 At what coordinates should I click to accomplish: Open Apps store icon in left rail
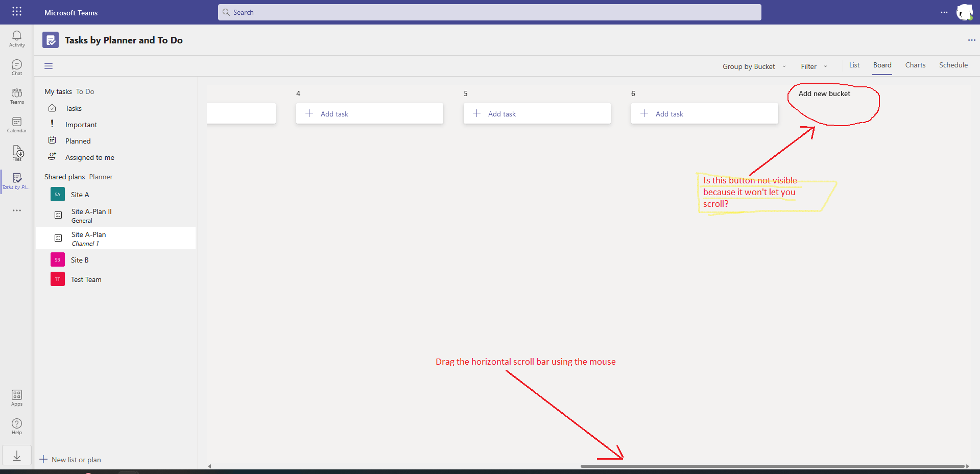pos(17,398)
